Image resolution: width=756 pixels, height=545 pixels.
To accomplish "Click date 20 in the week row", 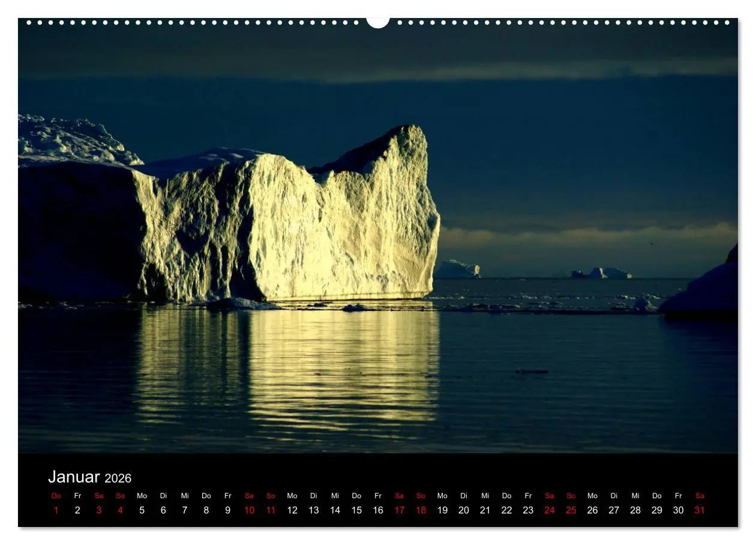I will point(463,510).
